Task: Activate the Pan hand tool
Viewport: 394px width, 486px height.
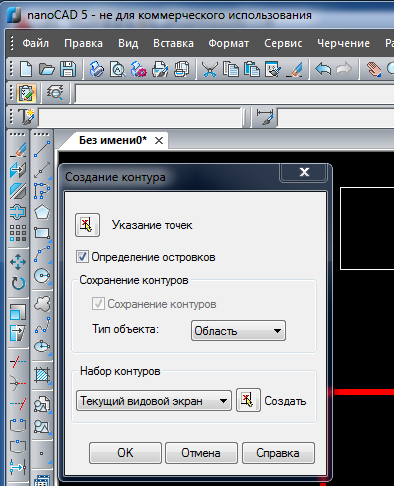Action: pos(374,69)
